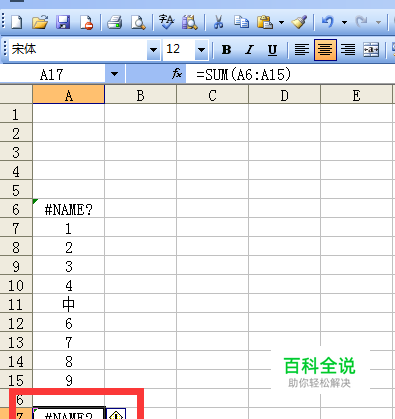Expand the Undo history dropdown
Screen dimensions: 395x419
point(344,23)
